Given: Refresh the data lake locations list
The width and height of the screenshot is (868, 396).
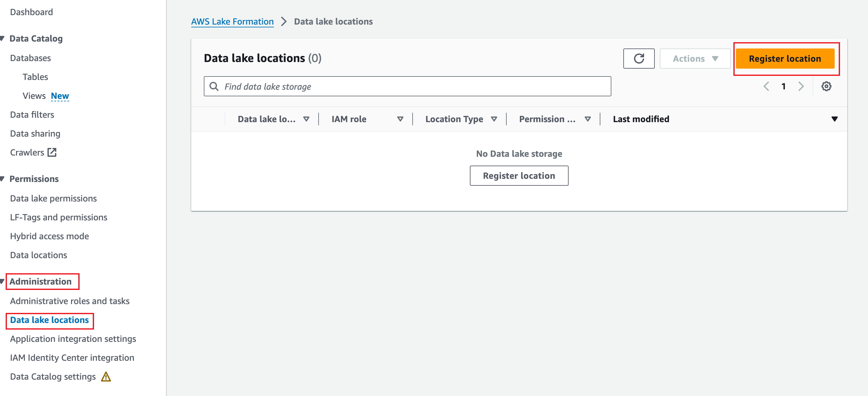Looking at the screenshot, I should (638, 58).
